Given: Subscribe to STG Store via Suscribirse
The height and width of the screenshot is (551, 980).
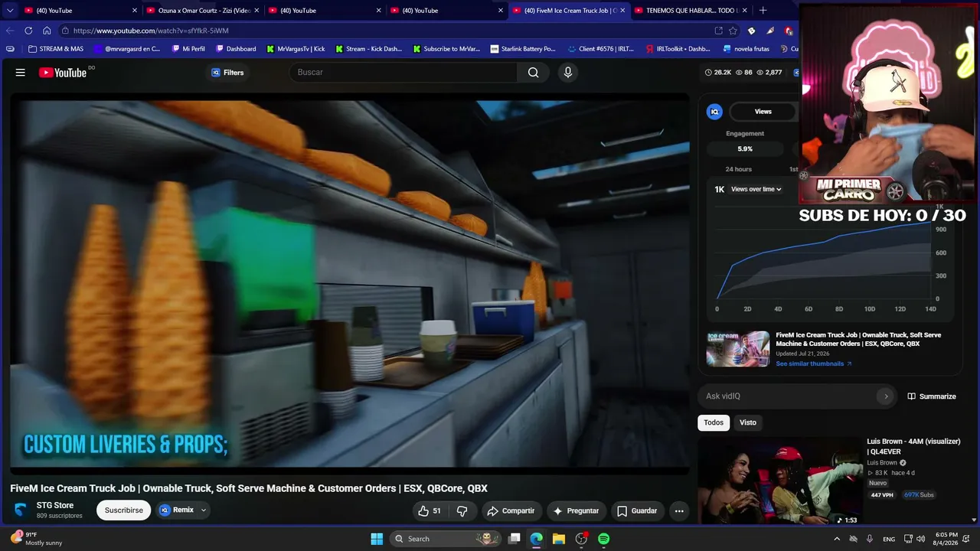Looking at the screenshot, I should pyautogui.click(x=124, y=510).
